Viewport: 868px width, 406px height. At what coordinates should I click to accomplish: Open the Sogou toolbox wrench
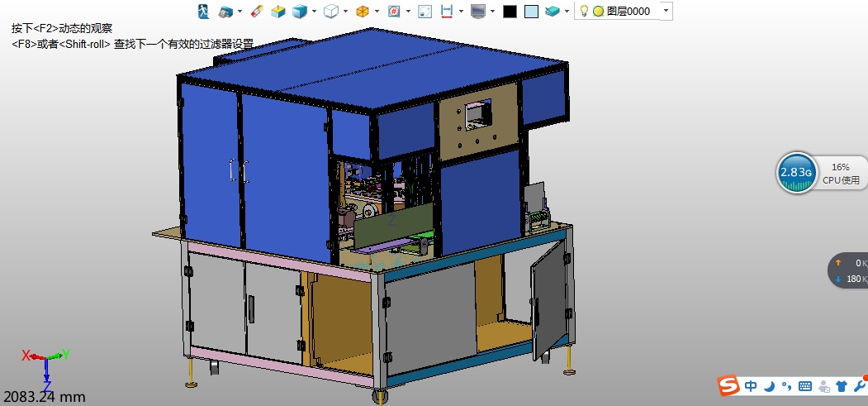860,385
